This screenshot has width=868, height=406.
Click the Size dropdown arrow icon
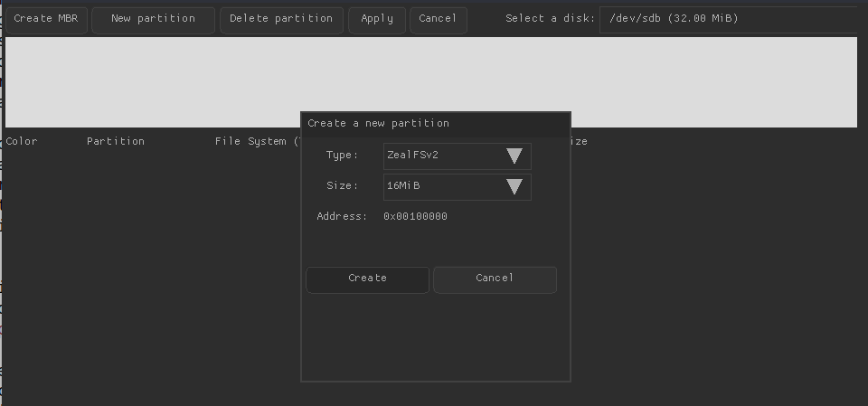(x=514, y=186)
